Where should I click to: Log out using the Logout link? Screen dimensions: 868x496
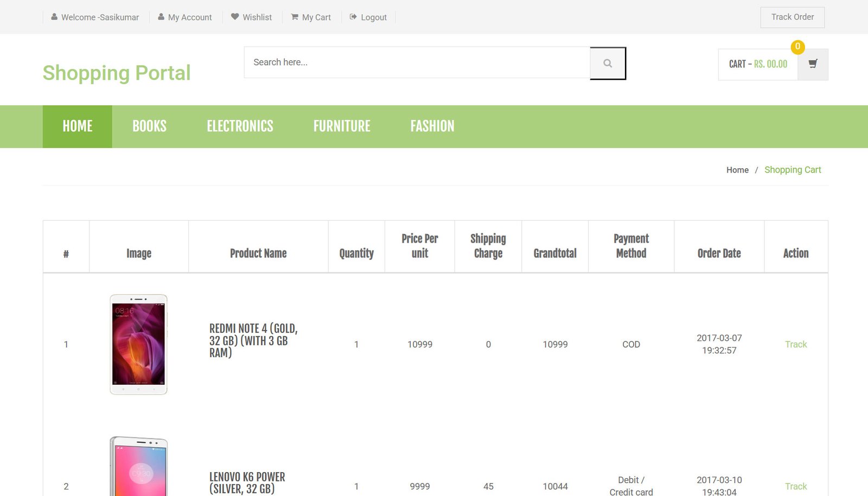pyautogui.click(x=374, y=17)
